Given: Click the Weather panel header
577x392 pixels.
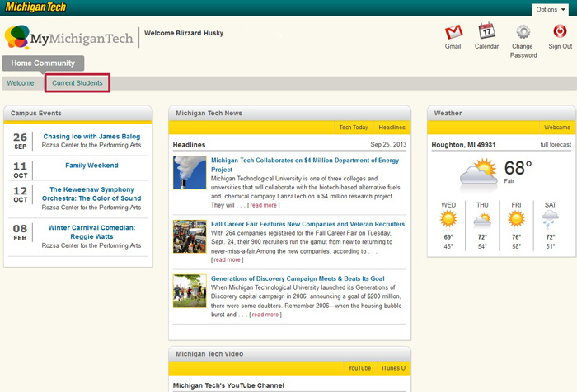Looking at the screenshot, I should click(501, 114).
